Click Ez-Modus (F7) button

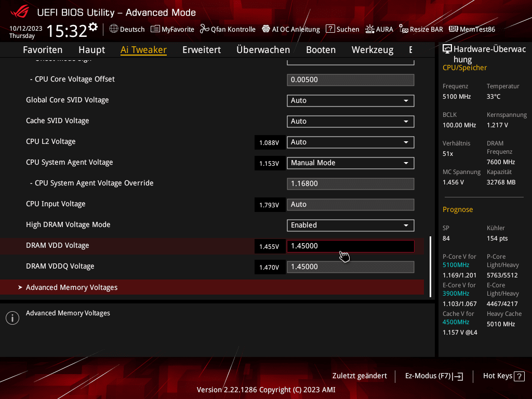[x=434, y=376]
